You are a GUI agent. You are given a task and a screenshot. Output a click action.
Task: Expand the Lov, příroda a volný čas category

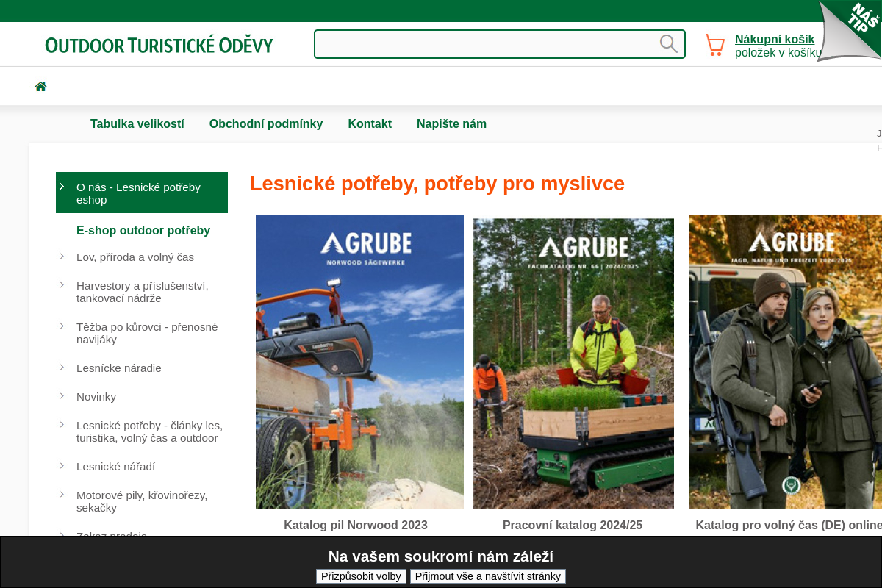pyautogui.click(x=135, y=257)
